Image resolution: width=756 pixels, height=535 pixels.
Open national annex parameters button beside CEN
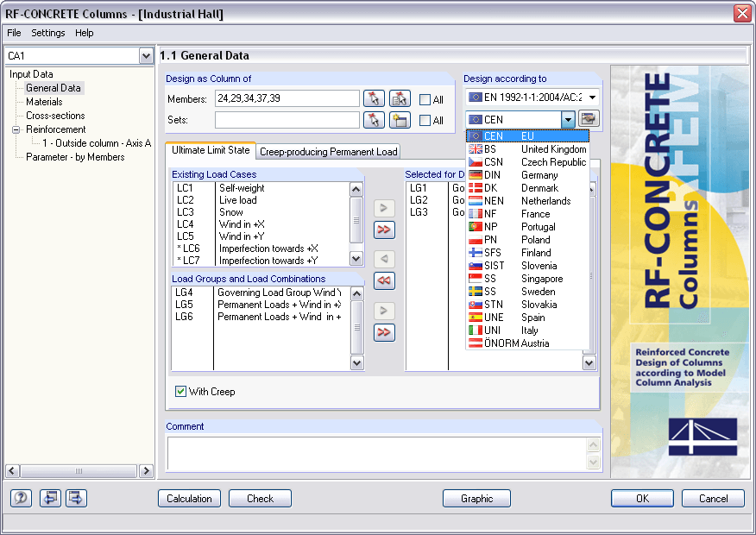point(589,118)
